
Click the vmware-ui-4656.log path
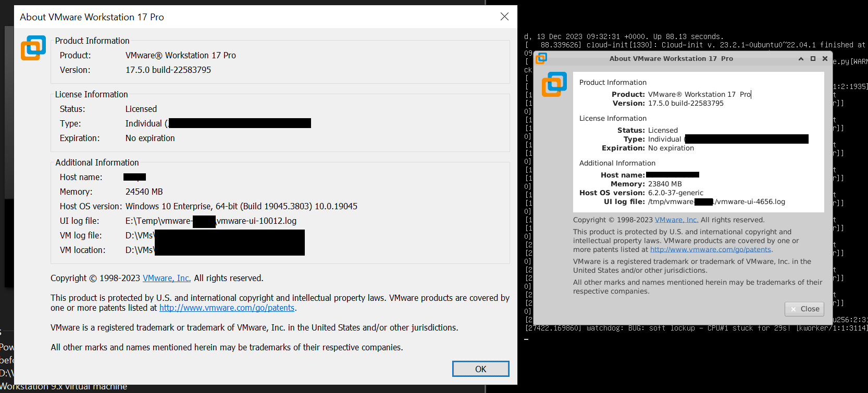716,201
